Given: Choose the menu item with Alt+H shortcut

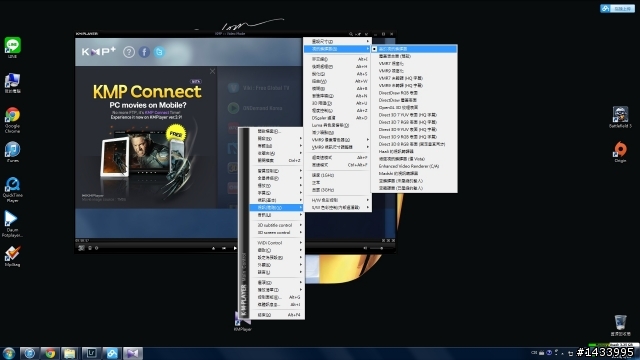Looking at the screenshot, I should pyautogui.click(x=337, y=67).
